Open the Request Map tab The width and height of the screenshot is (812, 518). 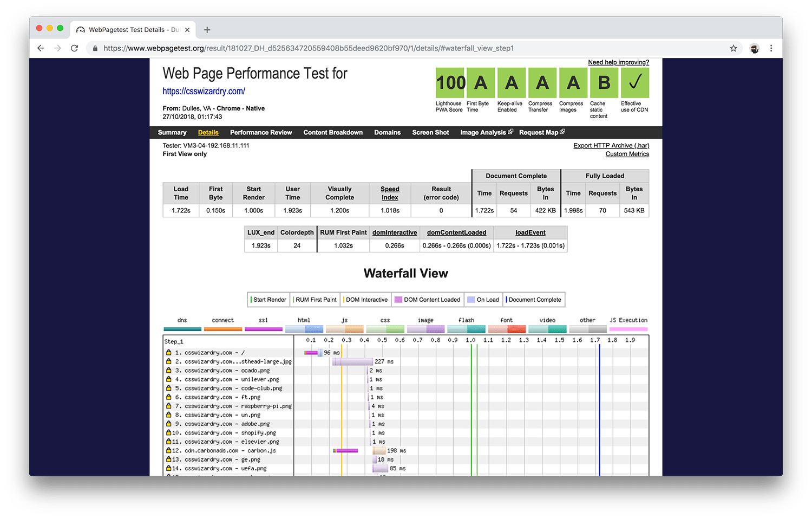click(539, 132)
